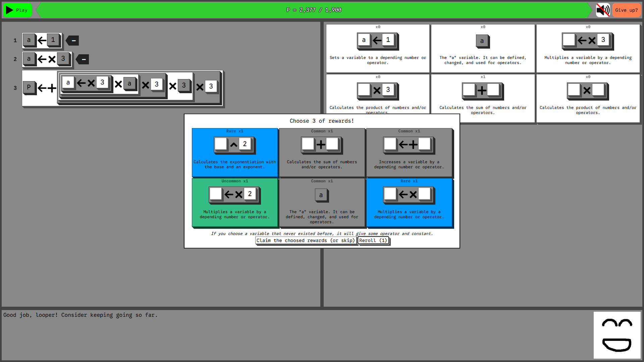Toggle the muted speaker sound icon
Viewport: 644px width, 362px height.
603,10
